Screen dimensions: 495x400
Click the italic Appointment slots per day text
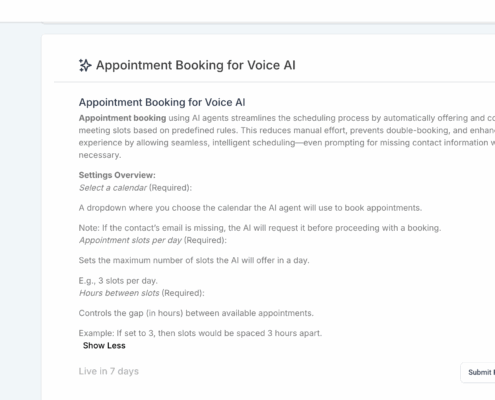(130, 240)
